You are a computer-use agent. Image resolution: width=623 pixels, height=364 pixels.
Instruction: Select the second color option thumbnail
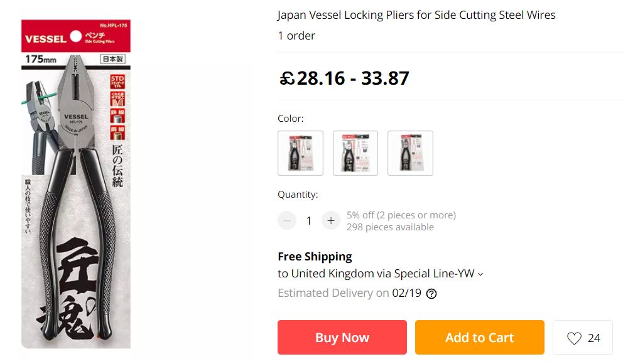355,153
